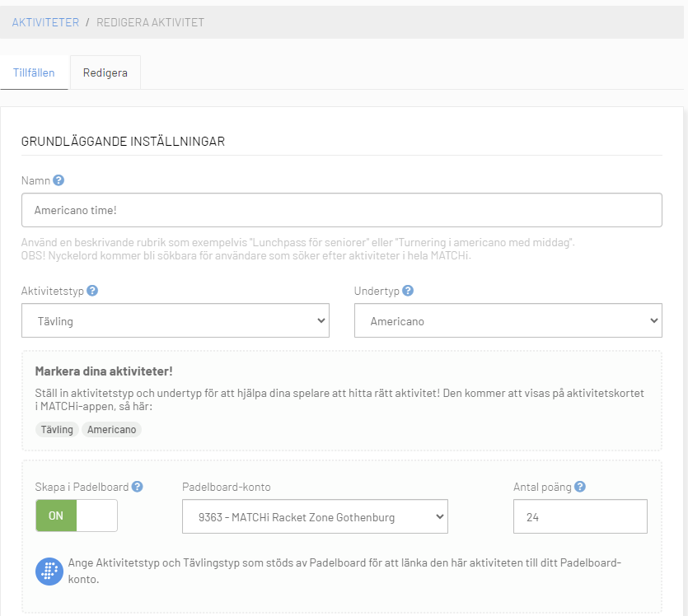
Task: Click the GRUNDLÄGGANDE INSTÄLLNINGAR section heading
Action: (x=124, y=142)
